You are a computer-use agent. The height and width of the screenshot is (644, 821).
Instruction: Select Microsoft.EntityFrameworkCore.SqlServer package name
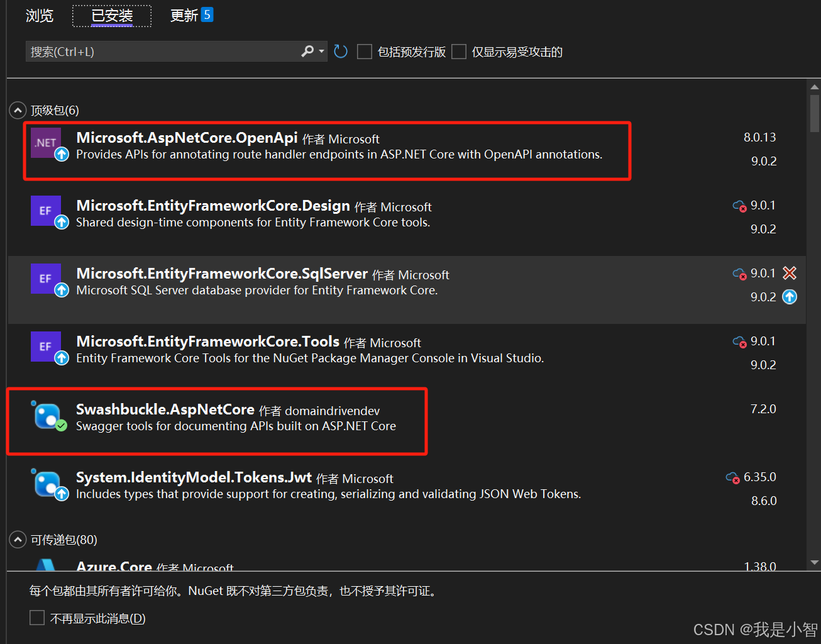222,274
